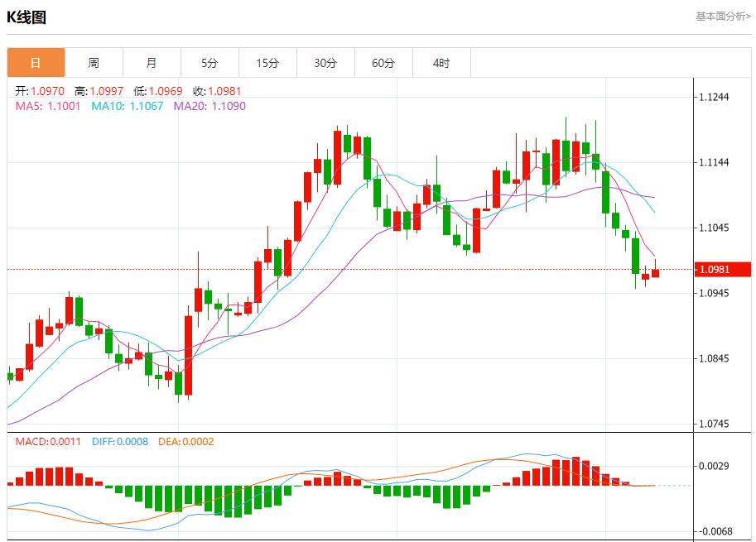Image resolution: width=756 pixels, height=542 pixels.
Task: Select the 日 daily chart tab
Action: (36, 63)
